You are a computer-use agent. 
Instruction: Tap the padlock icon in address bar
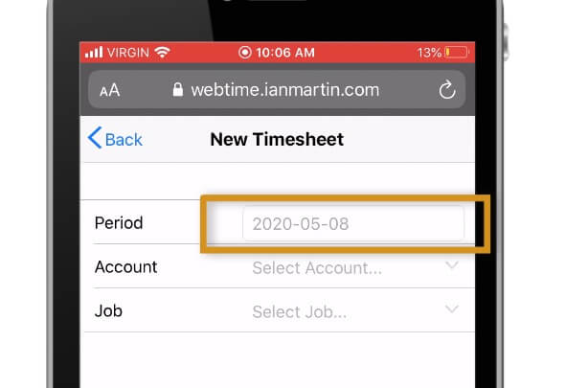(x=176, y=90)
